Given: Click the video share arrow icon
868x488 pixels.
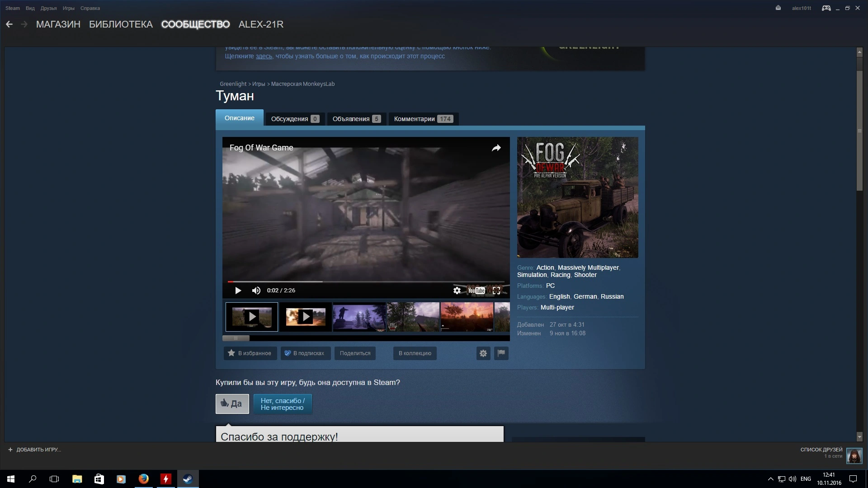Looking at the screenshot, I should click(496, 148).
